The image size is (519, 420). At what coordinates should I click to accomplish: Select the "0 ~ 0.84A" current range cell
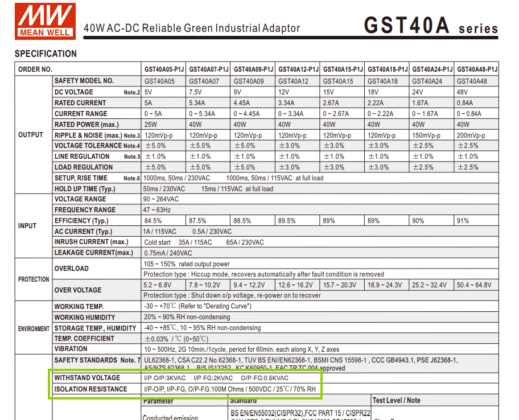pyautogui.click(x=469, y=114)
